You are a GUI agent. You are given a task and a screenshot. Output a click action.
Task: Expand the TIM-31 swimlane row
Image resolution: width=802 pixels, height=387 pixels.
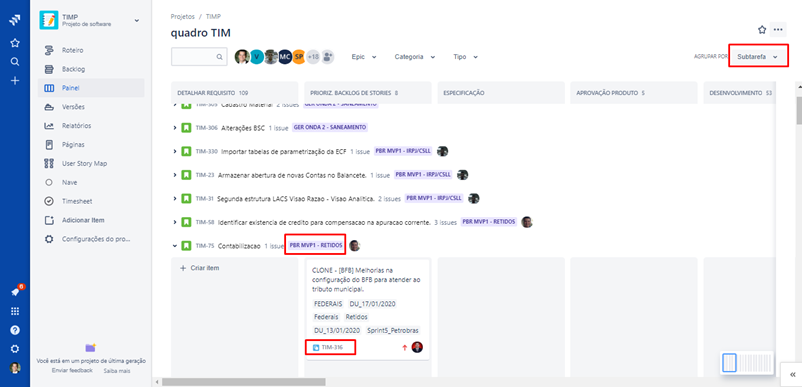(175, 198)
